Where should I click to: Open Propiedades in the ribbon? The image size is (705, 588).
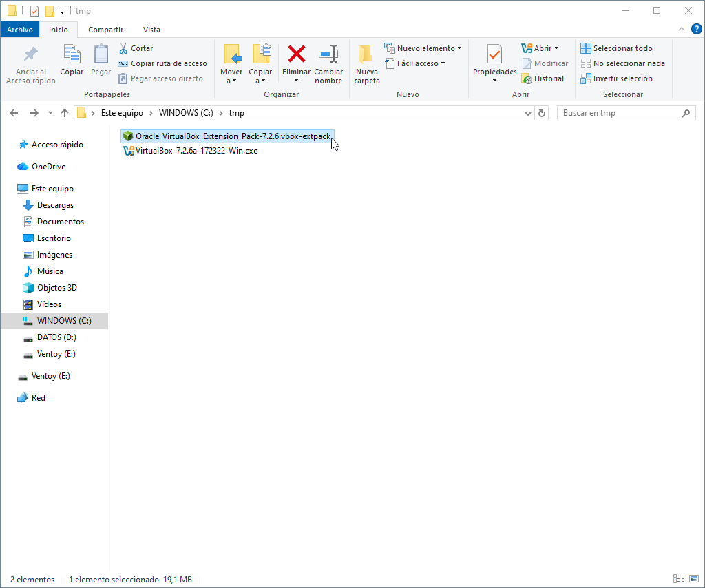point(494,55)
